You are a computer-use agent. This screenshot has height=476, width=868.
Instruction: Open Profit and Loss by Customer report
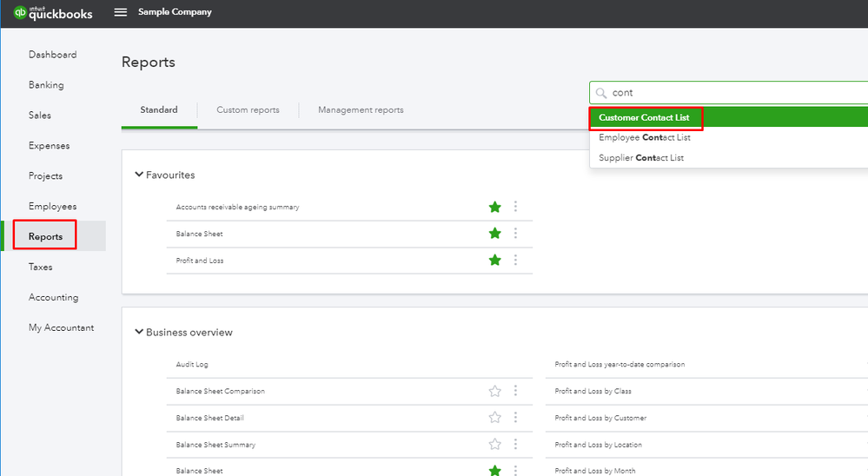600,418
